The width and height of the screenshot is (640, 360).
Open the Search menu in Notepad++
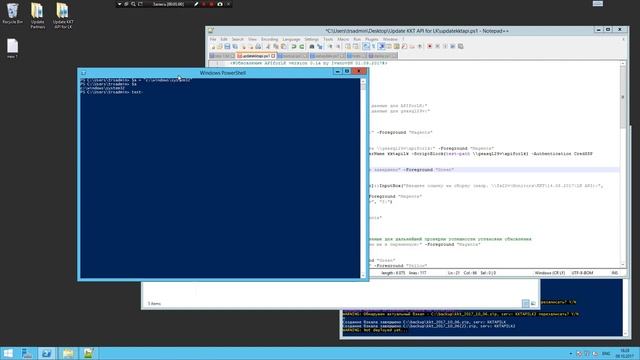coord(238,39)
